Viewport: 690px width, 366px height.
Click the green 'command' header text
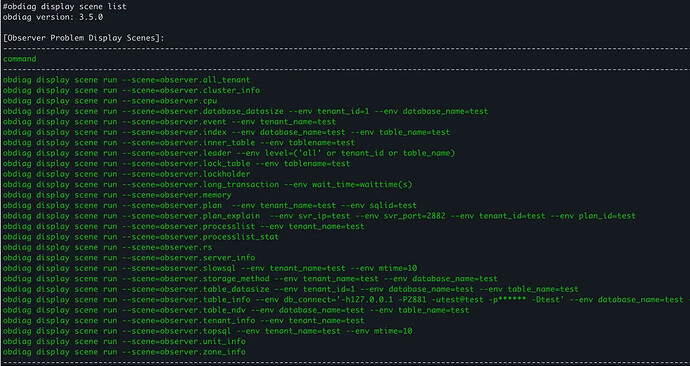[19, 59]
